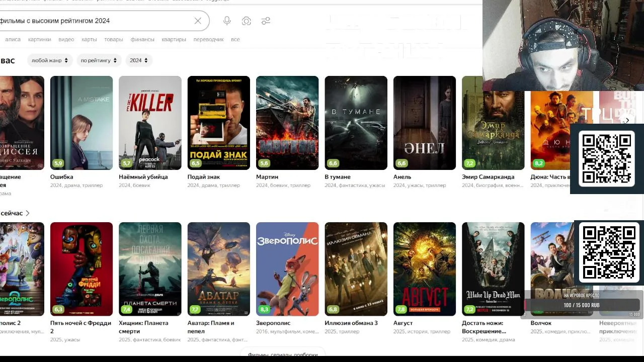
Task: Open the 'по рейтингу' sorting dropdown
Action: [99, 60]
